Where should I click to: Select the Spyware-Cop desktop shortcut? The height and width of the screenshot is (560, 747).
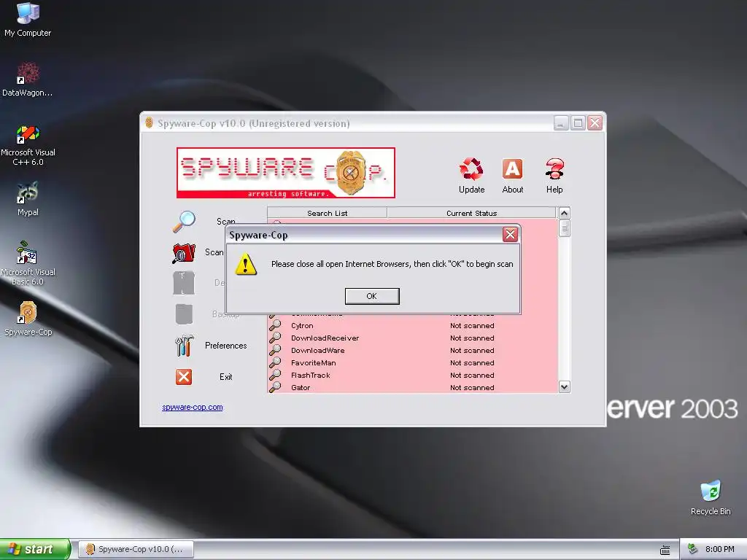pos(28,319)
